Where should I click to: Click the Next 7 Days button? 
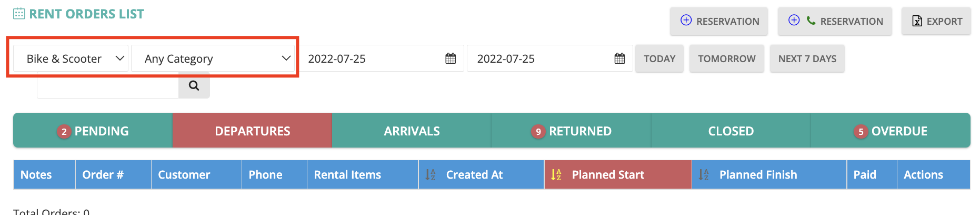(807, 58)
